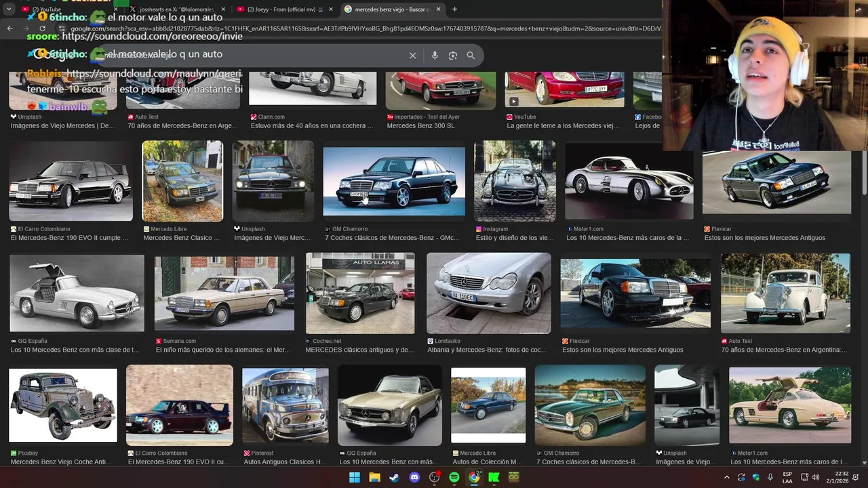The image size is (868, 488).
Task: Open File Explorer from the taskbar
Action: 374,477
